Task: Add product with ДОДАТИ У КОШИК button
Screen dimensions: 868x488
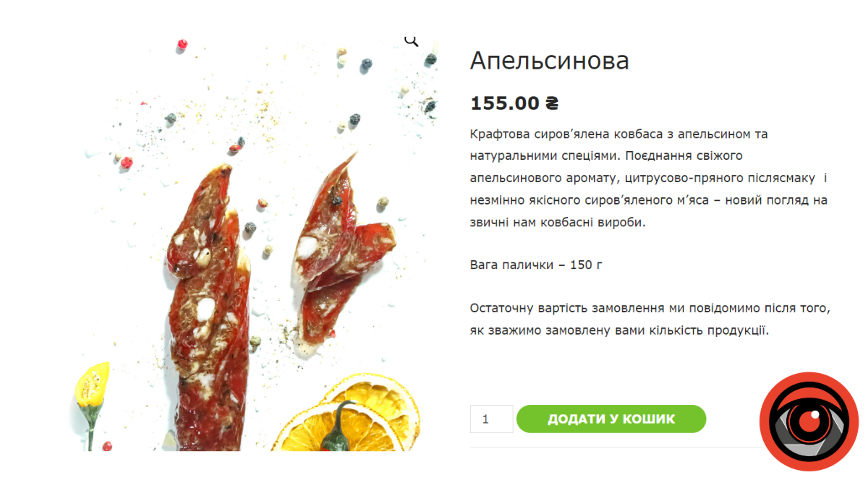Action: click(x=611, y=419)
